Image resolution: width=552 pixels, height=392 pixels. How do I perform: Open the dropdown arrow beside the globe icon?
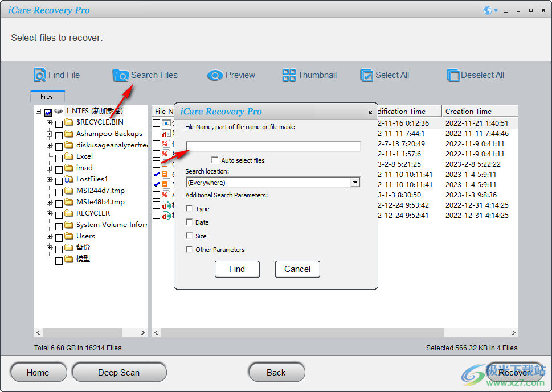496,10
